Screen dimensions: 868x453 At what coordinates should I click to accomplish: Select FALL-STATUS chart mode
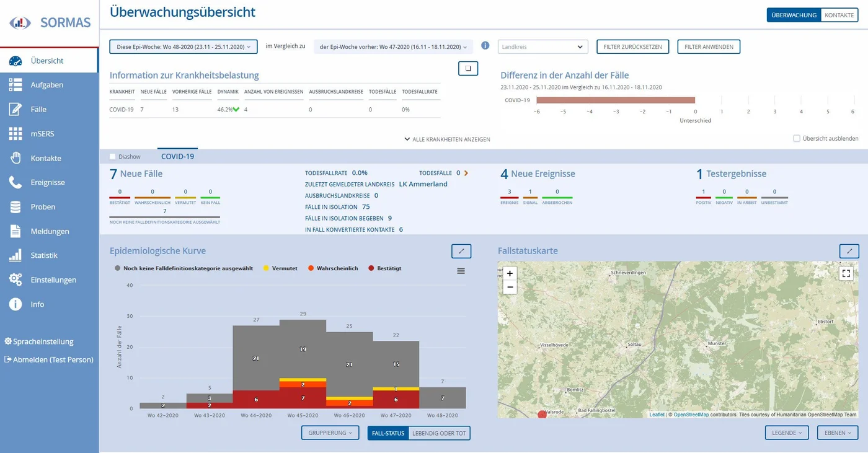click(388, 433)
